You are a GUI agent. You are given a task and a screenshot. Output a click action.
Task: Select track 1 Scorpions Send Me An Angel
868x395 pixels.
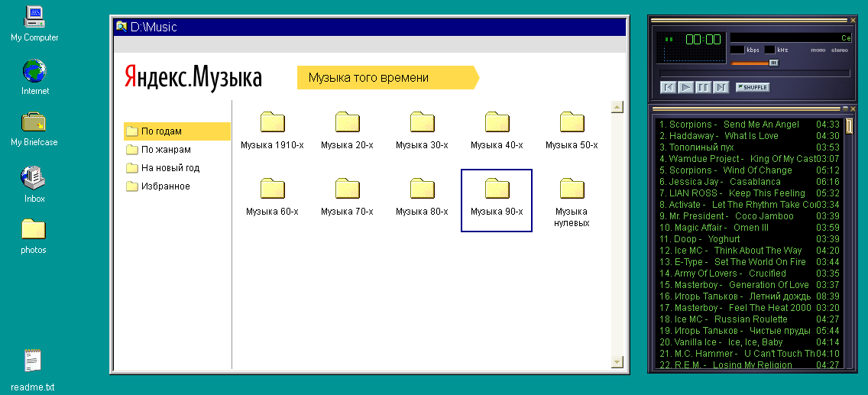point(750,125)
